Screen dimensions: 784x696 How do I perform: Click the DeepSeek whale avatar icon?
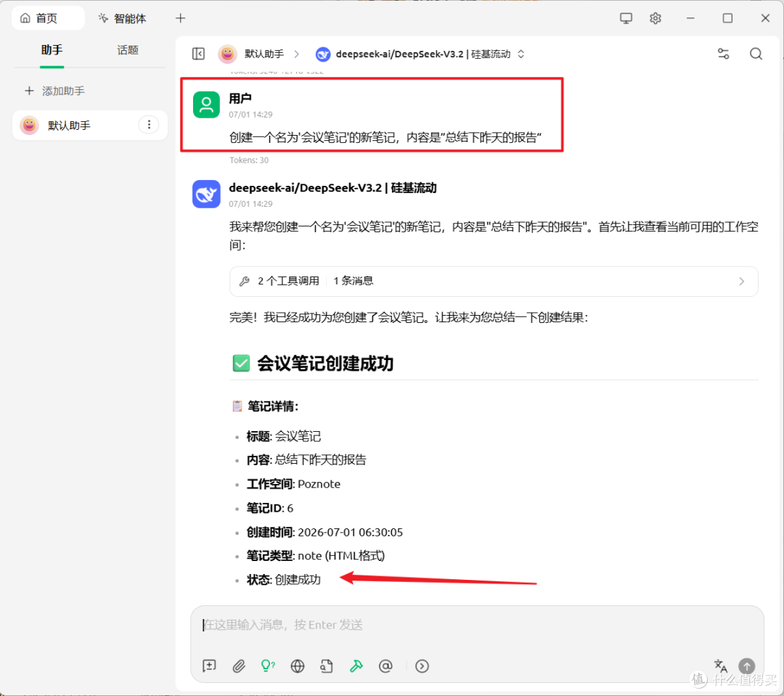click(x=206, y=194)
